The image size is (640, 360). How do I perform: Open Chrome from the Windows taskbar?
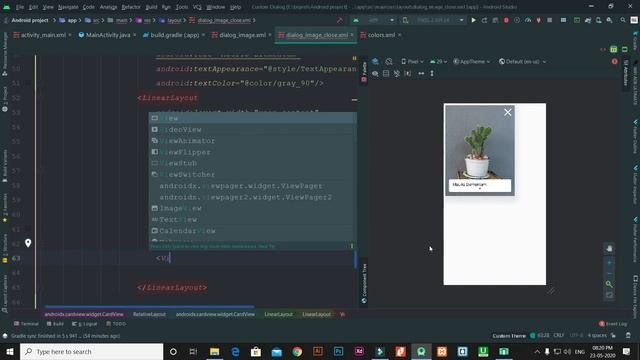(297, 351)
